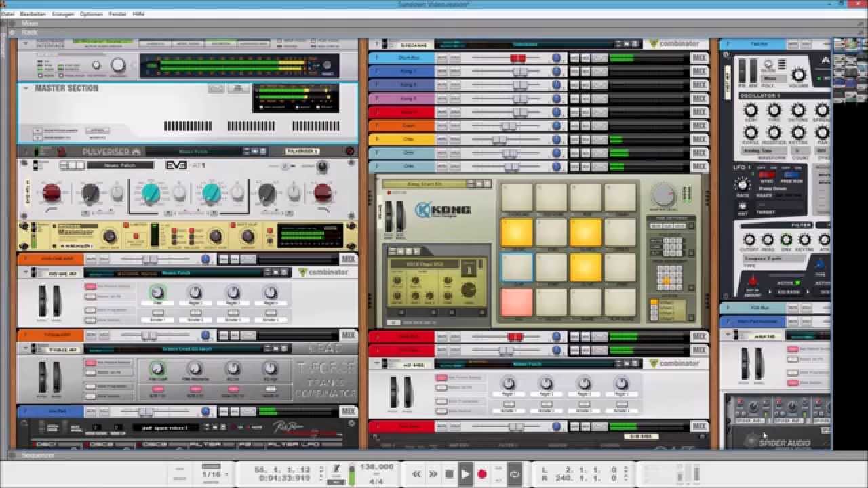868x488 pixels.
Task: Click the transport Fast Forward button
Action: [x=433, y=474]
